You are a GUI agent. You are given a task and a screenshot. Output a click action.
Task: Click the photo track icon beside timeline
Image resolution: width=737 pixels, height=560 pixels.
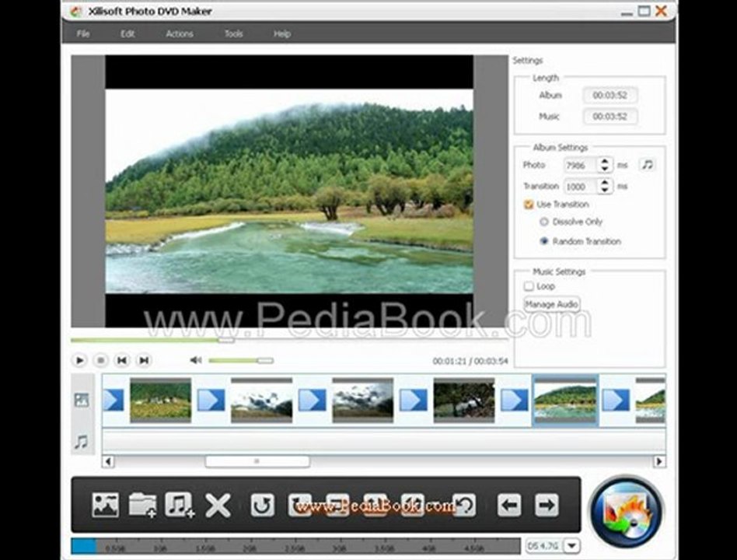pos(82,400)
